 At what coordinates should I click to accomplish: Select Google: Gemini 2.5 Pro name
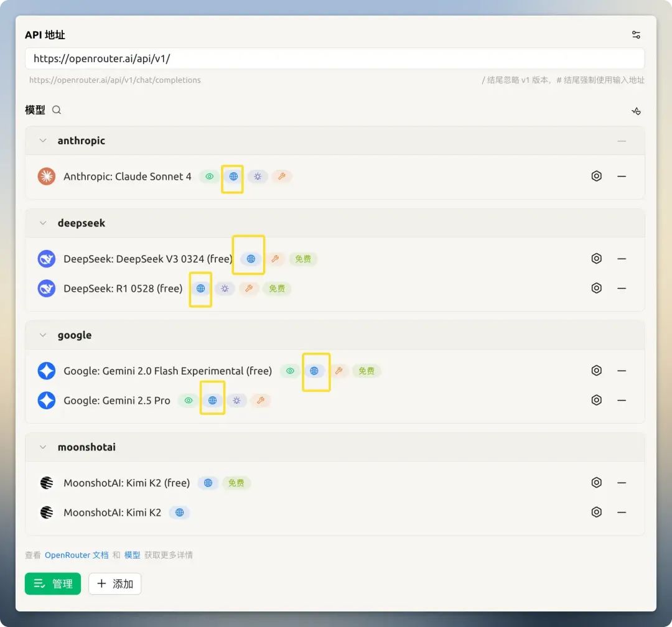117,401
